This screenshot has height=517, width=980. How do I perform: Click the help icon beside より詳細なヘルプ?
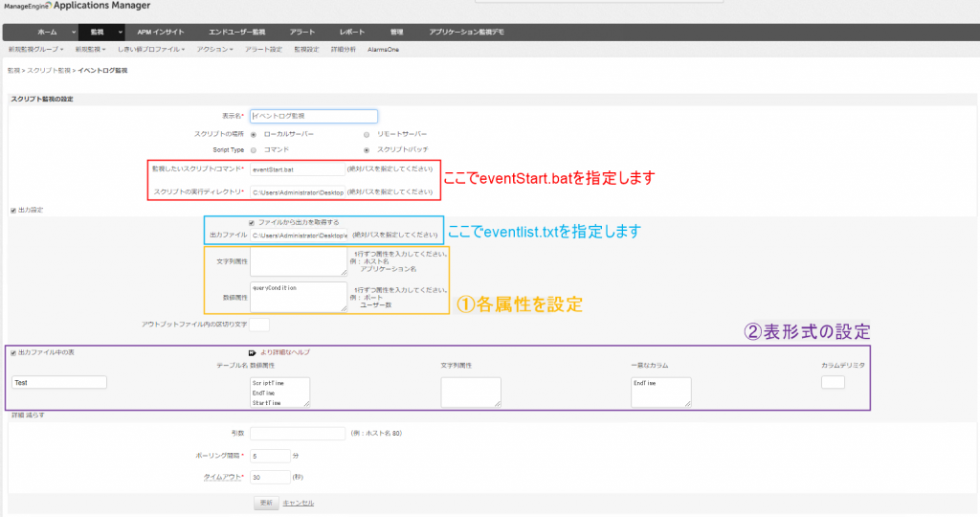point(252,352)
